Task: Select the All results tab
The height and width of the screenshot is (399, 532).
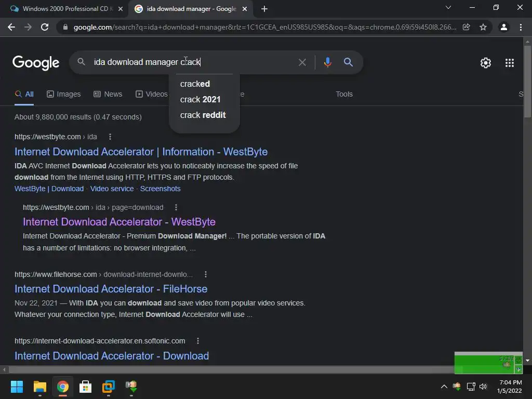Action: 24,95
